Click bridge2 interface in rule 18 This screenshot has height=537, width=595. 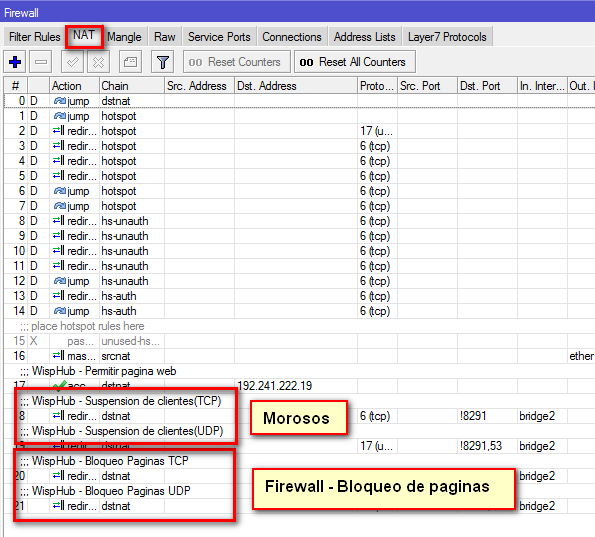[x=537, y=416]
